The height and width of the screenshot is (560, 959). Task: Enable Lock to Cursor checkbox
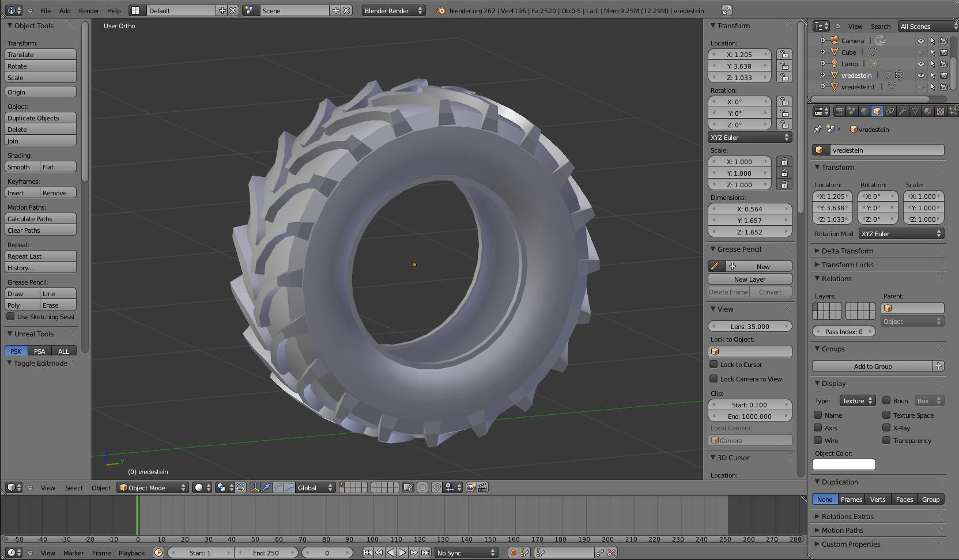click(713, 364)
